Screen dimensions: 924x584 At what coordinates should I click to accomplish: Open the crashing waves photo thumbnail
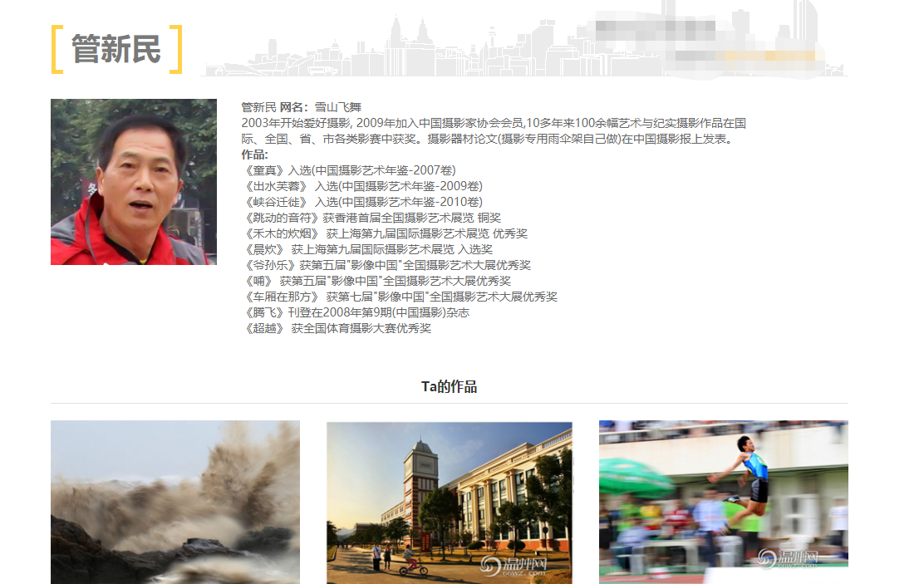point(175,502)
